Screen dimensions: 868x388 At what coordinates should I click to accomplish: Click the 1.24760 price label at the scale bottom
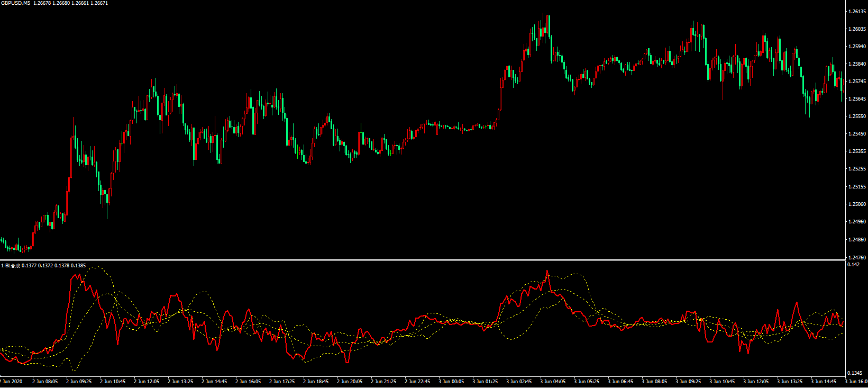point(856,257)
